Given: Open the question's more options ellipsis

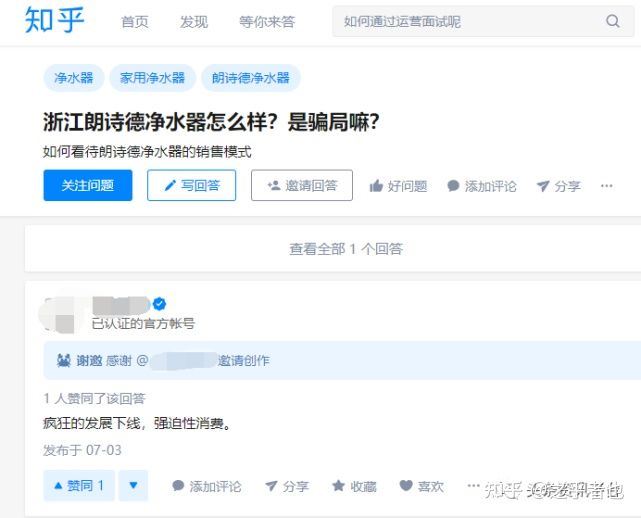Looking at the screenshot, I should coord(606,186).
